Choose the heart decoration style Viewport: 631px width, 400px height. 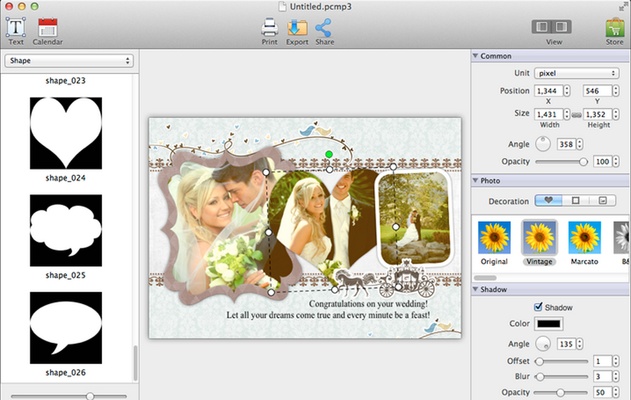[x=547, y=200]
